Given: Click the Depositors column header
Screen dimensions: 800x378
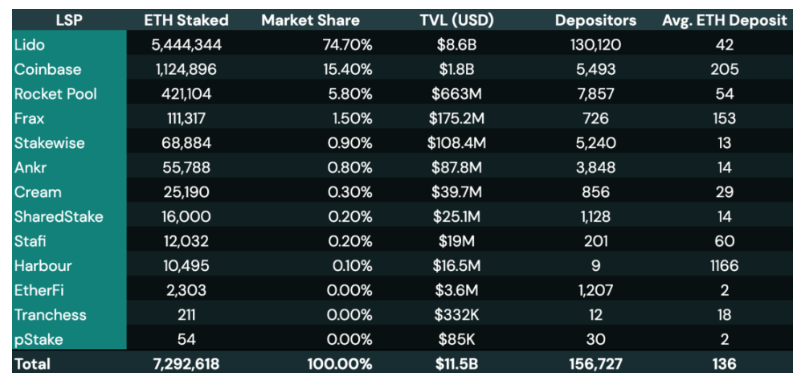Looking at the screenshot, I should tap(595, 20).
